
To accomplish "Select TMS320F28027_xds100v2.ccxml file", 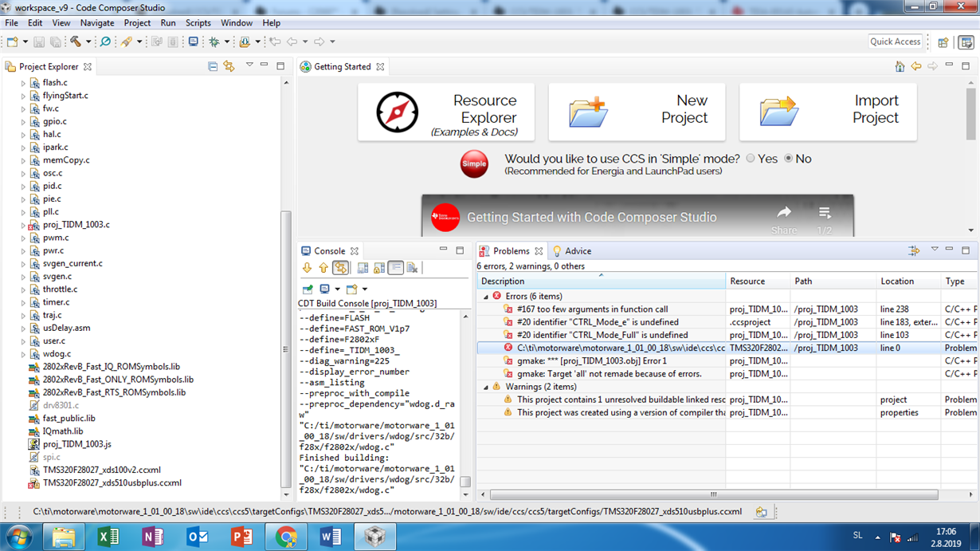I will (x=102, y=470).
